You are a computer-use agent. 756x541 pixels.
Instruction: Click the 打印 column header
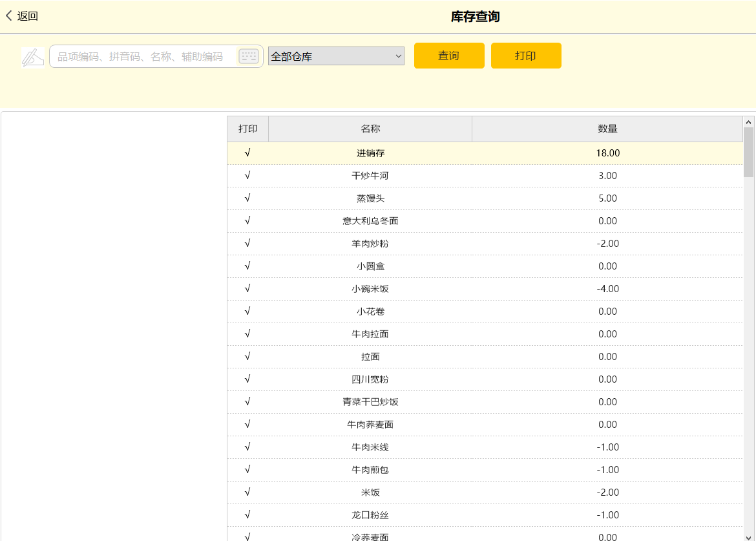pyautogui.click(x=247, y=129)
